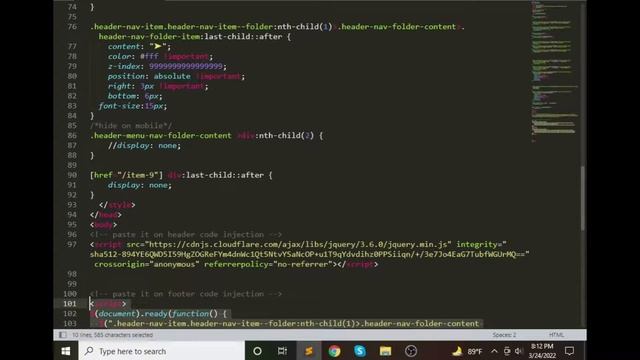
Task: Click the closing '</head>' tag on line 94
Action: pyautogui.click(x=106, y=215)
